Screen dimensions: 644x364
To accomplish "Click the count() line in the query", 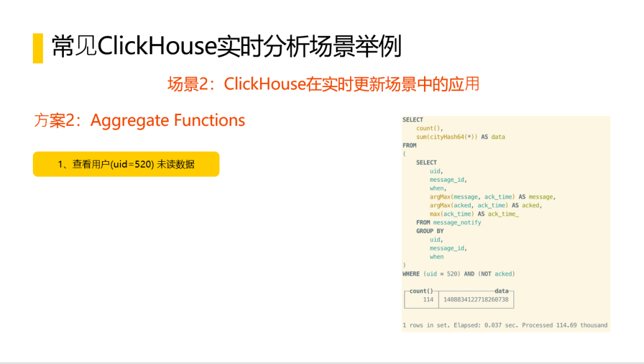I will (x=429, y=128).
